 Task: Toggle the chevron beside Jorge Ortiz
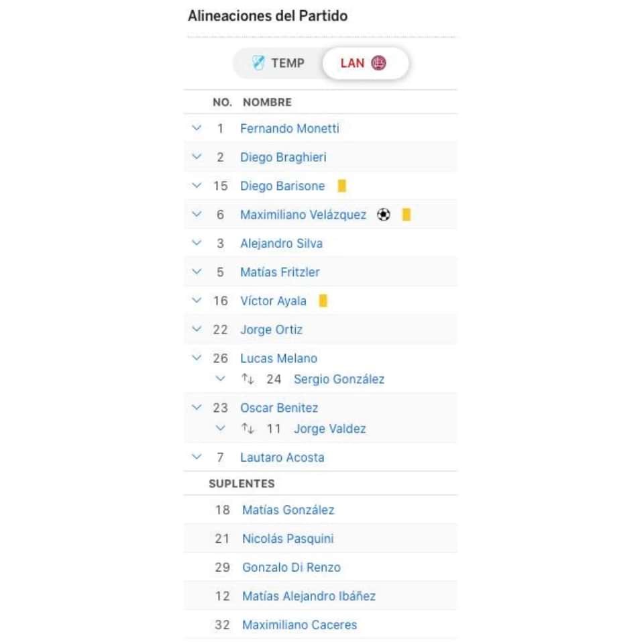[197, 329]
